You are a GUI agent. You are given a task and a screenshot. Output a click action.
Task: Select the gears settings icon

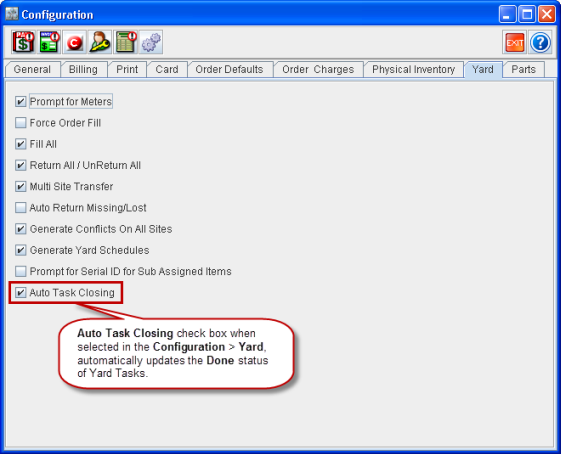click(151, 42)
